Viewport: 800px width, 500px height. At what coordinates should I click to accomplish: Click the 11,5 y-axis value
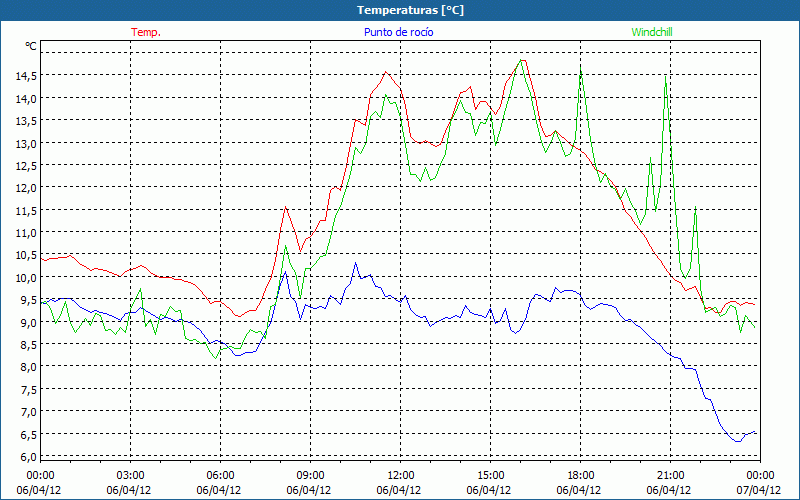click(26, 211)
